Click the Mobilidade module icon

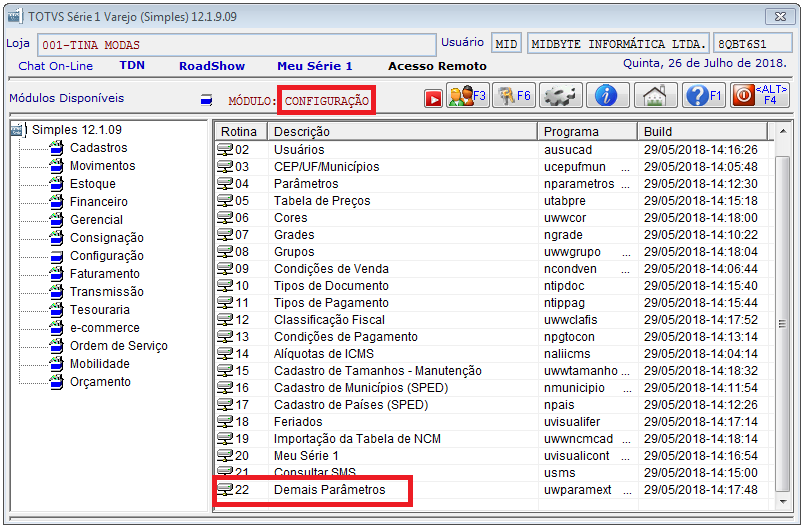(x=57, y=364)
